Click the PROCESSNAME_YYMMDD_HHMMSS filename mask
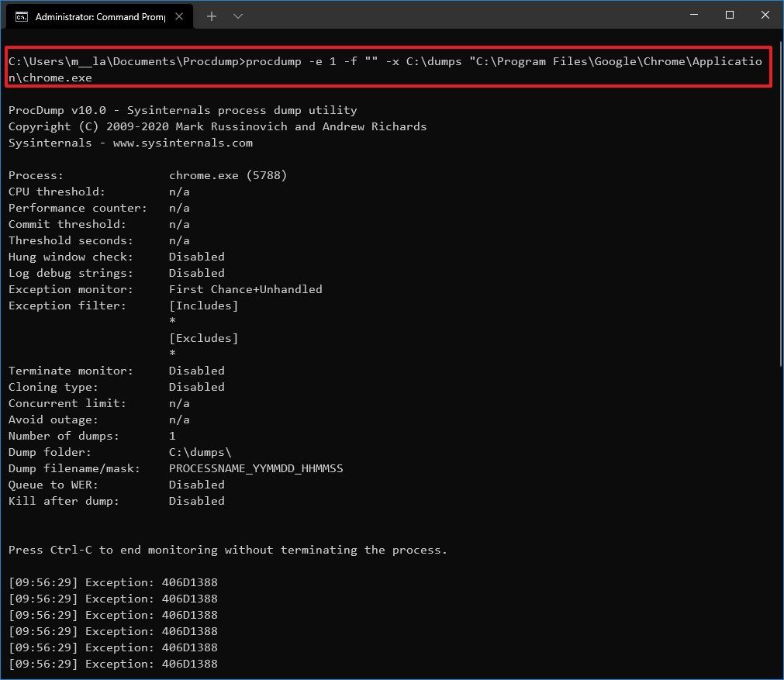Screen dimensions: 784x680 (x=256, y=468)
